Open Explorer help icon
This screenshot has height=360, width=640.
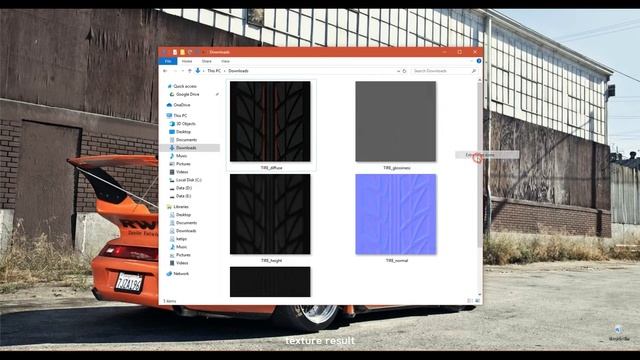pos(479,61)
